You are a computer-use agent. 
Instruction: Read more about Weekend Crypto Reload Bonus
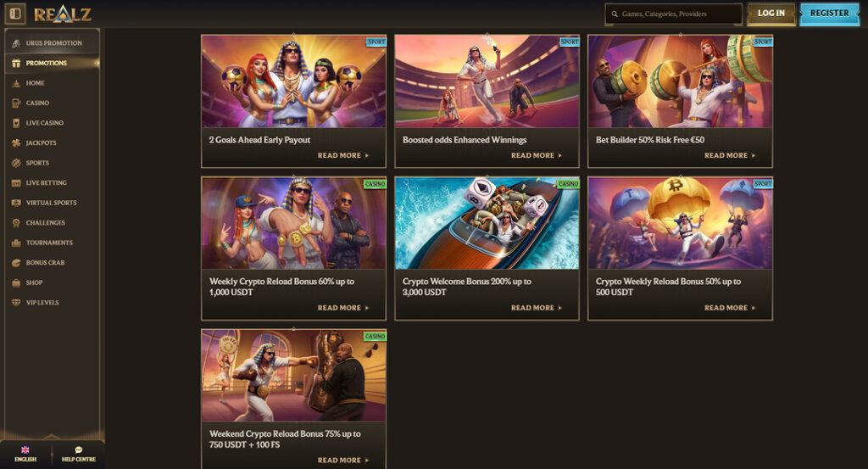tap(342, 461)
